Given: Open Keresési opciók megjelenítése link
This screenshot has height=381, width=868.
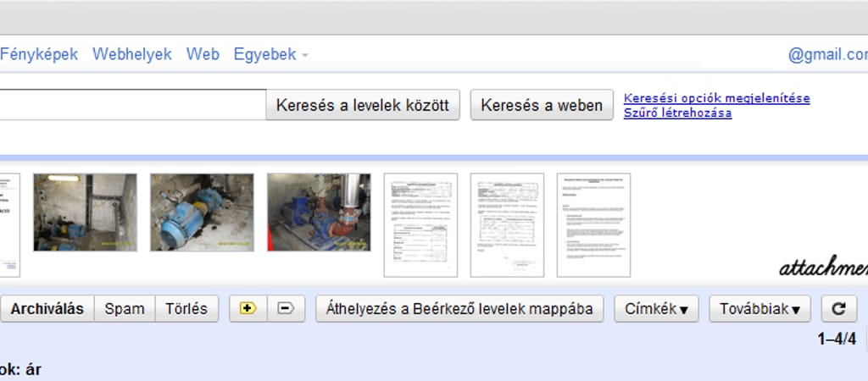Looking at the screenshot, I should click(716, 98).
